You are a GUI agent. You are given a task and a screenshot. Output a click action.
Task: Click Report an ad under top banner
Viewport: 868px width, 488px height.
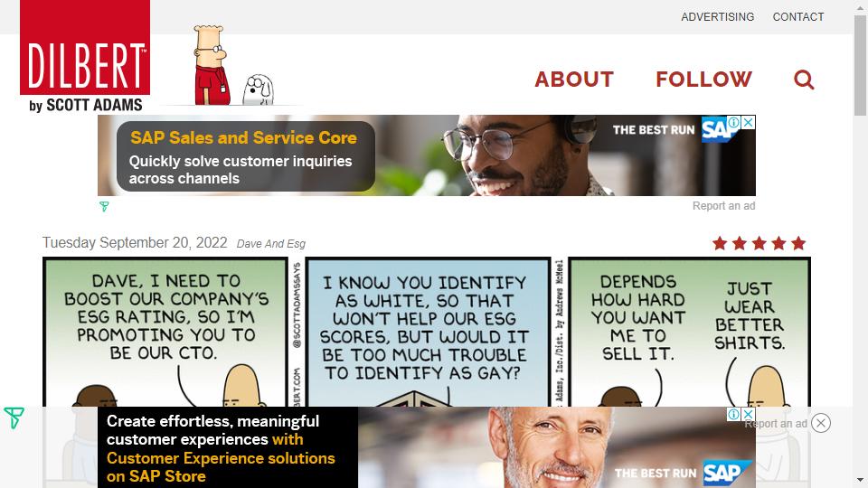point(723,206)
